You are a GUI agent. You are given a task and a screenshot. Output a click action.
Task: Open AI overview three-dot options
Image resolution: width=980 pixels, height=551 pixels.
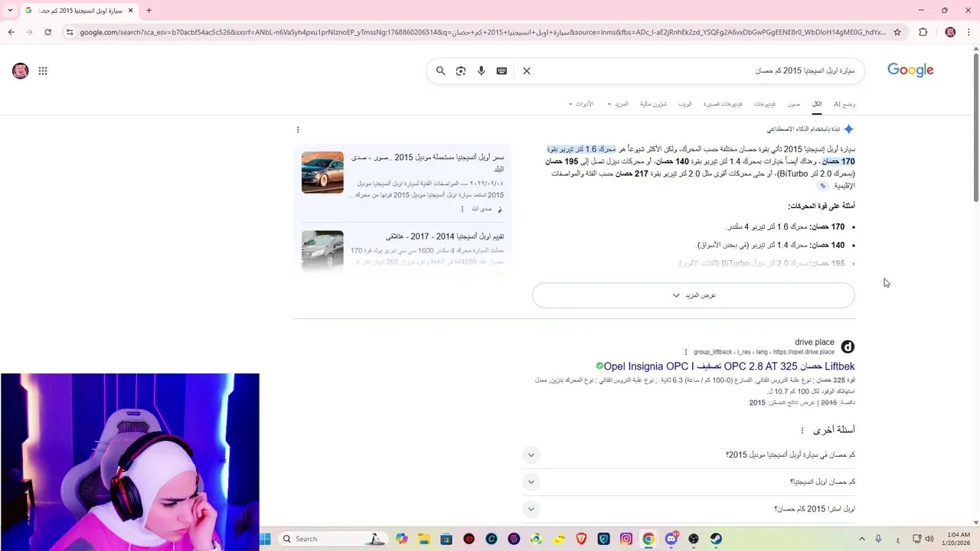pos(298,129)
